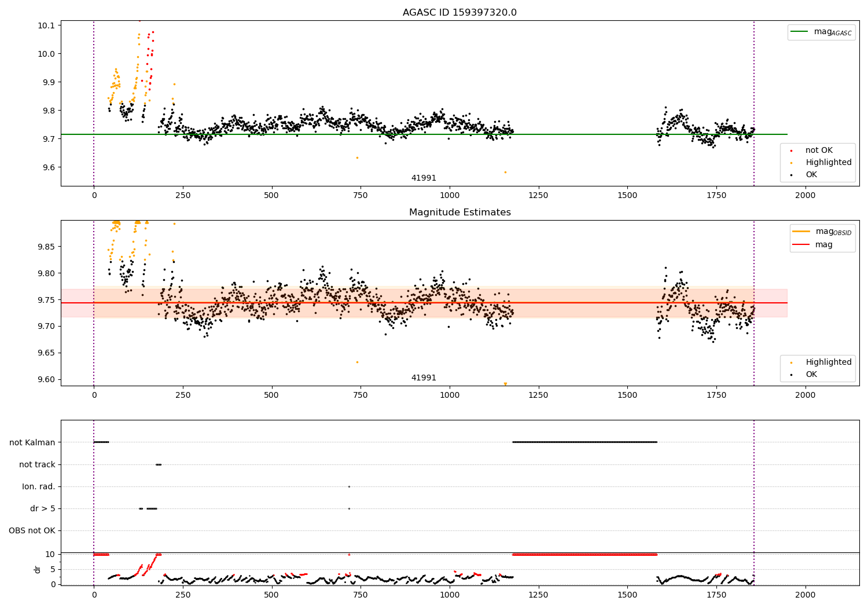Click the '10.0' y-axis tick in top plot
The image size is (868, 608).
point(46,54)
